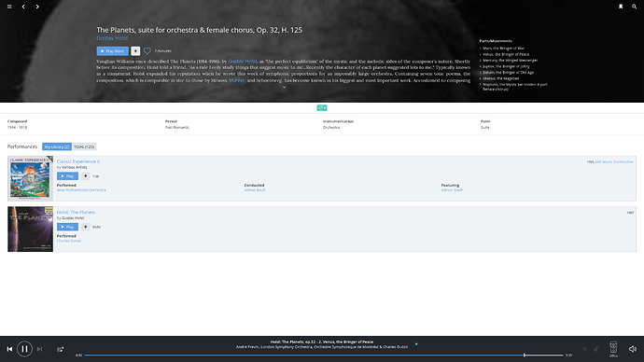Screen dimensions: 644x362
Task: Open the hamburger navigation menu
Action: coord(9,7)
